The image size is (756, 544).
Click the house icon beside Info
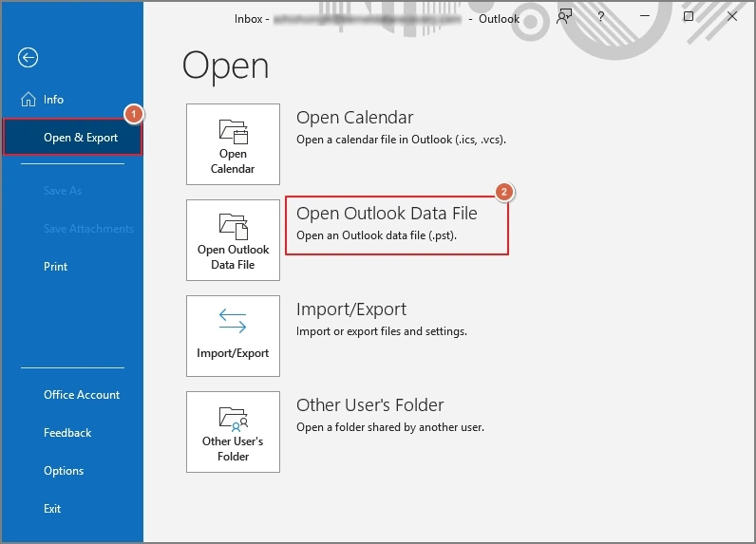pyautogui.click(x=28, y=99)
